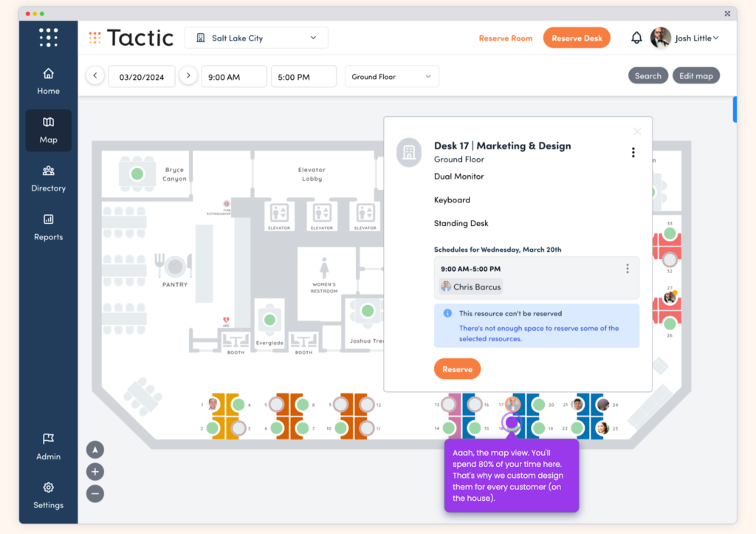Click the Reserve Room link

[505, 38]
